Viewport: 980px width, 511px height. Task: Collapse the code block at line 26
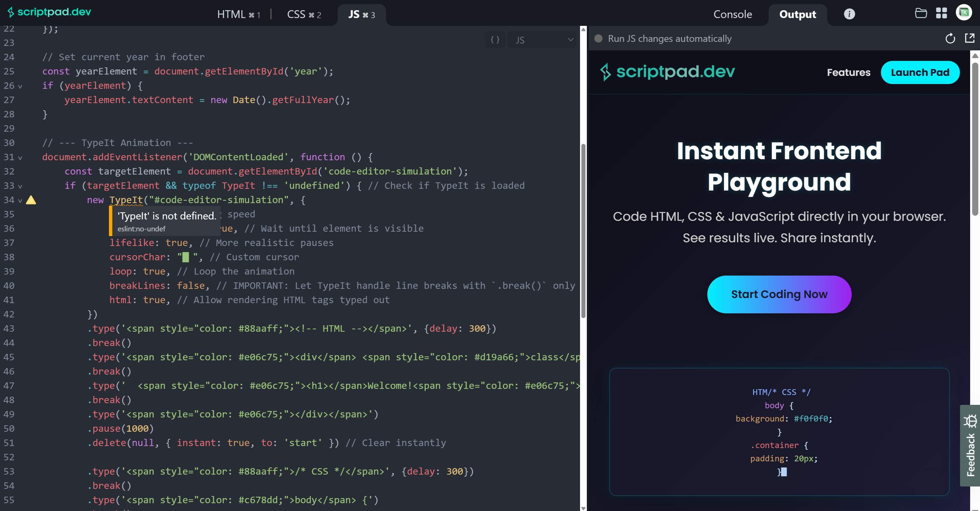tap(20, 86)
